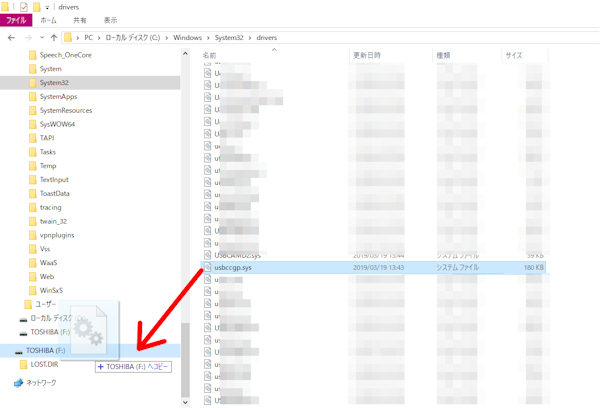Click the navigation pane scrollbar thumb
The image size is (600, 408).
pyautogui.click(x=185, y=360)
